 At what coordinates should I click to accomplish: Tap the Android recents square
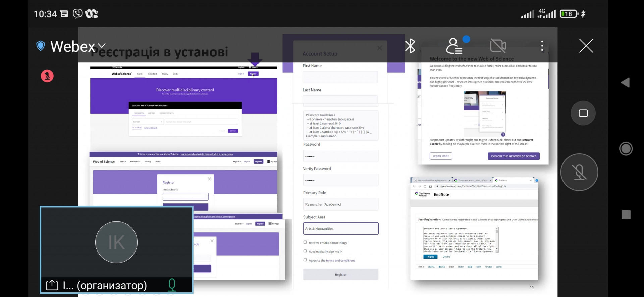tap(626, 215)
